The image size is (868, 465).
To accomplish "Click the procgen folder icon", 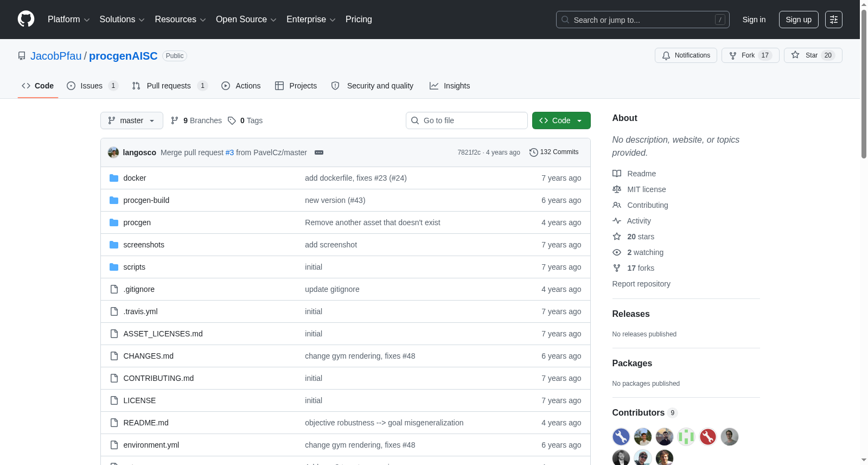I will coord(114,222).
